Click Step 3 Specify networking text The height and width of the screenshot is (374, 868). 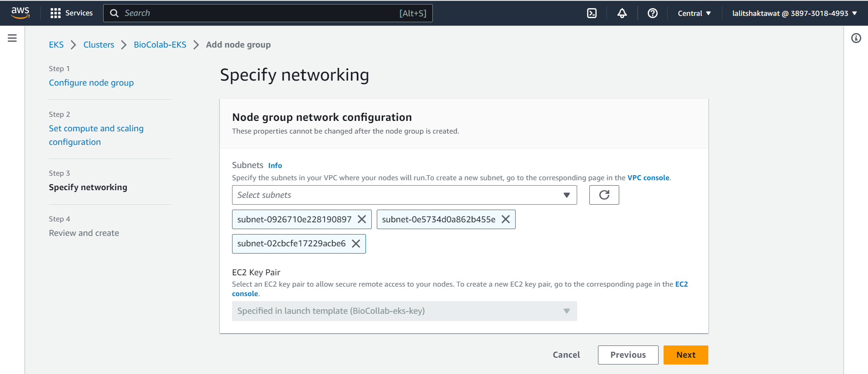coord(88,187)
